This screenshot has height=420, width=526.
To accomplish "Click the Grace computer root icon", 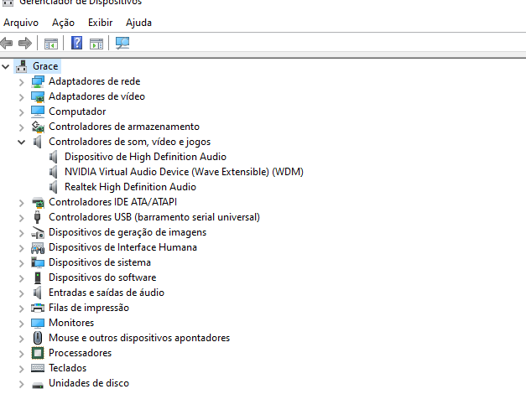I will coord(22,66).
